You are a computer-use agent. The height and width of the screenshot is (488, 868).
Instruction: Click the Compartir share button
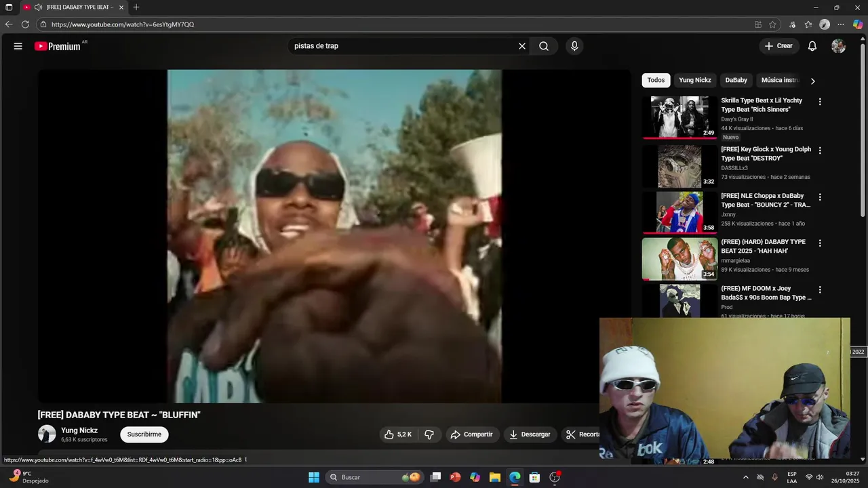(x=472, y=434)
